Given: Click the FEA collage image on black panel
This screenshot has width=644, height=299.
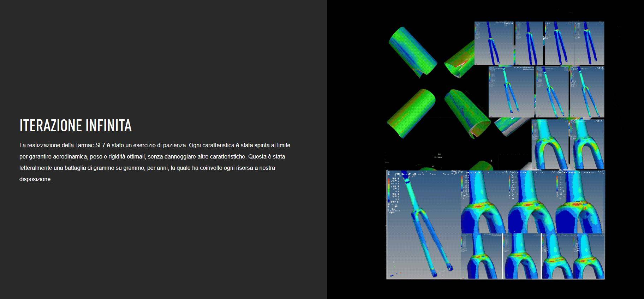Looking at the screenshot, I should click(495, 150).
